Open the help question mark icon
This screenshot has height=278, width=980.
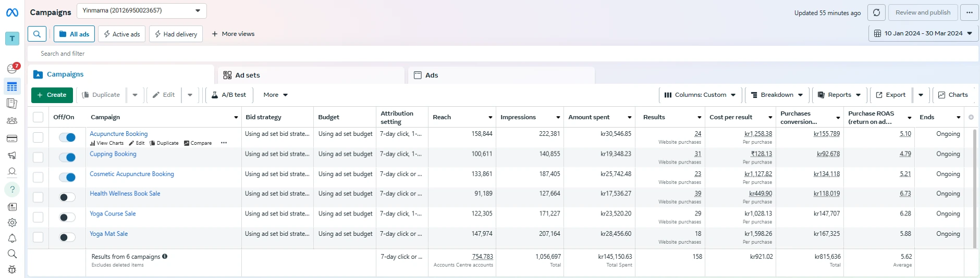click(12, 189)
